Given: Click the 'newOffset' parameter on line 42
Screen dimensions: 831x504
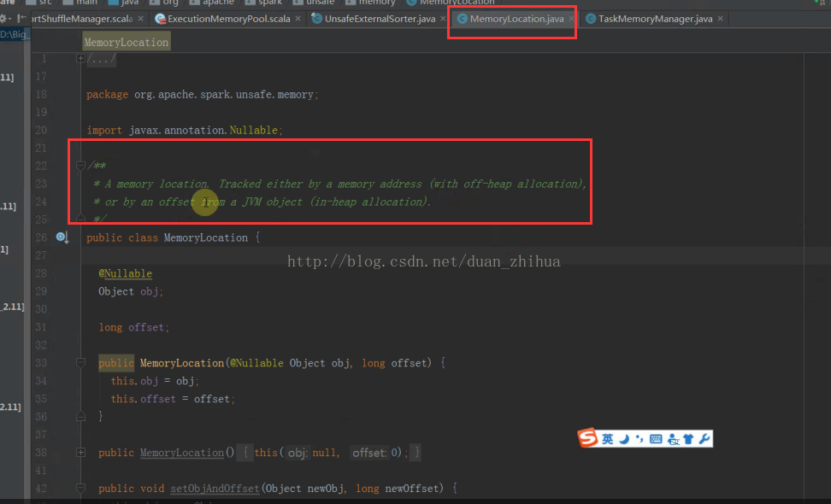Looking at the screenshot, I should (x=412, y=489).
